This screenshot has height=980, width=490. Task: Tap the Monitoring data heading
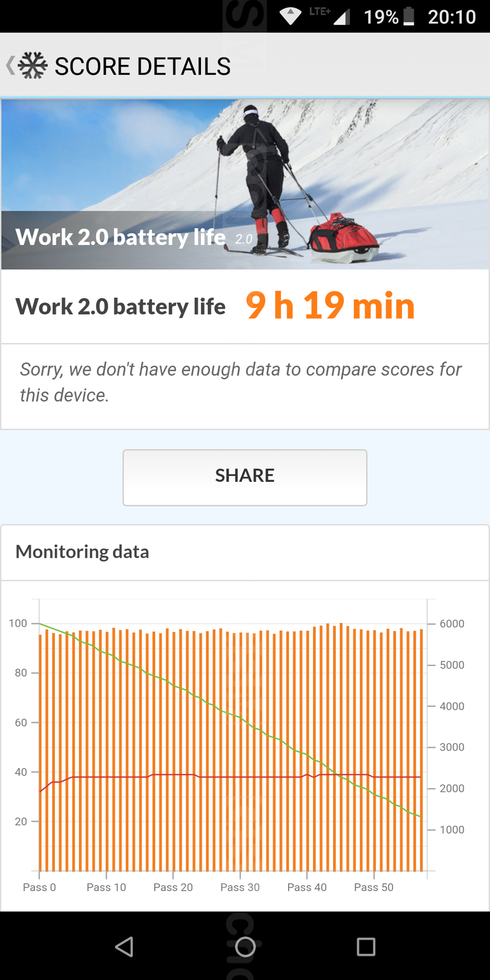pos(82,552)
